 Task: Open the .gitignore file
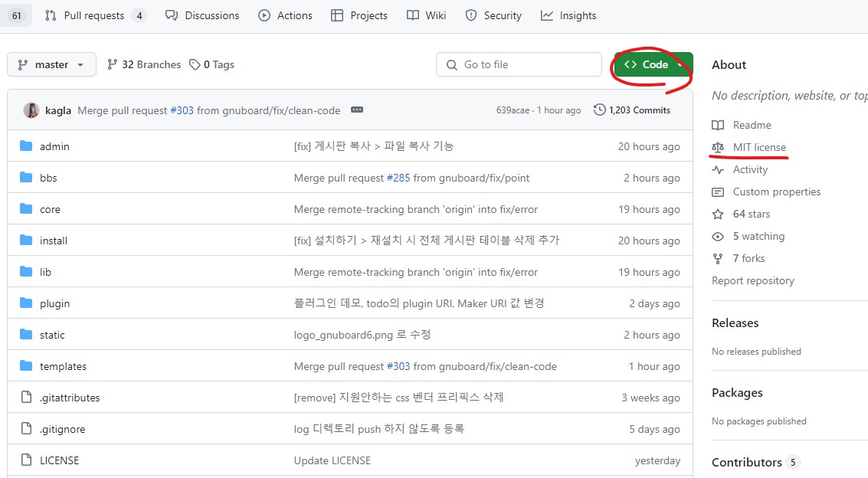(63, 429)
